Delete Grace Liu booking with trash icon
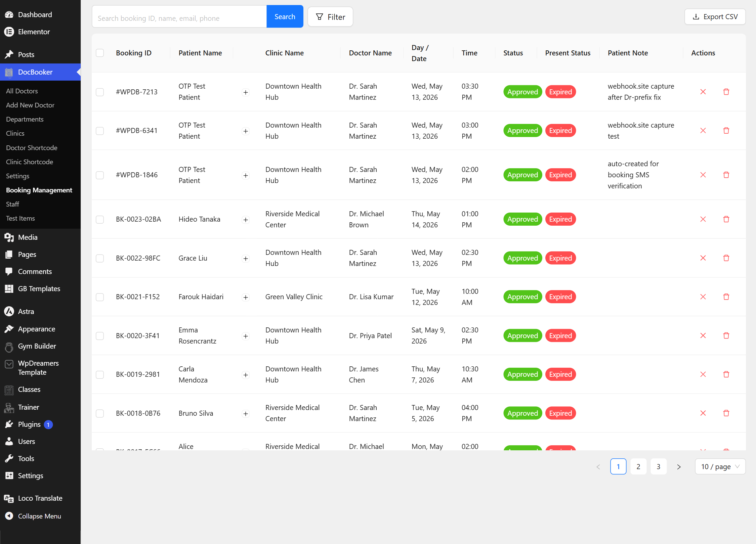The width and height of the screenshot is (756, 544). point(726,258)
